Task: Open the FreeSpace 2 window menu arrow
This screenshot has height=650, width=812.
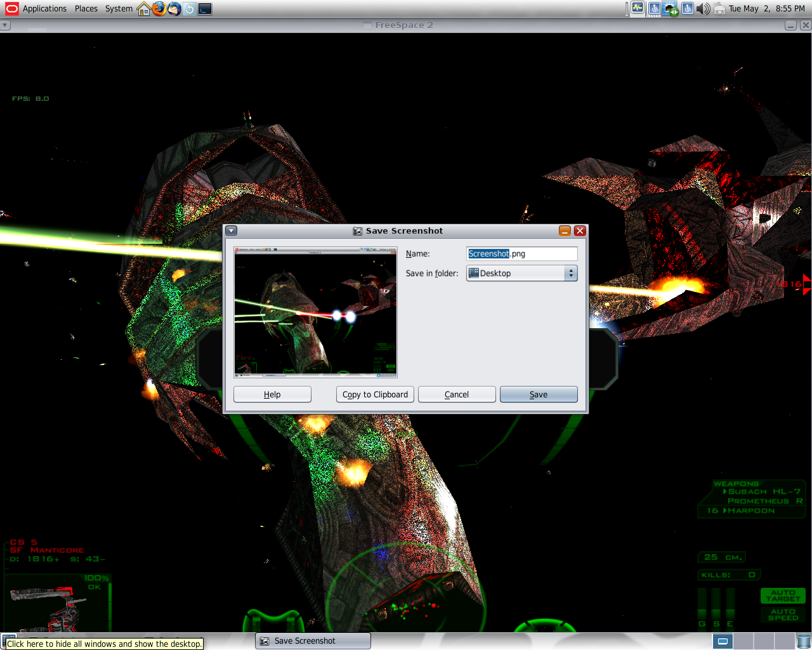Action: 5,25
